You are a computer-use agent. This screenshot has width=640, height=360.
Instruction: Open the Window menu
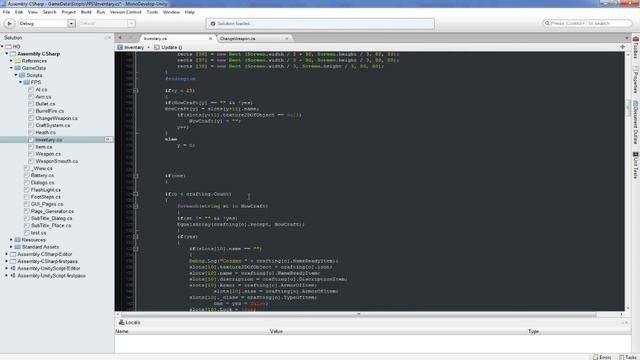(171, 12)
